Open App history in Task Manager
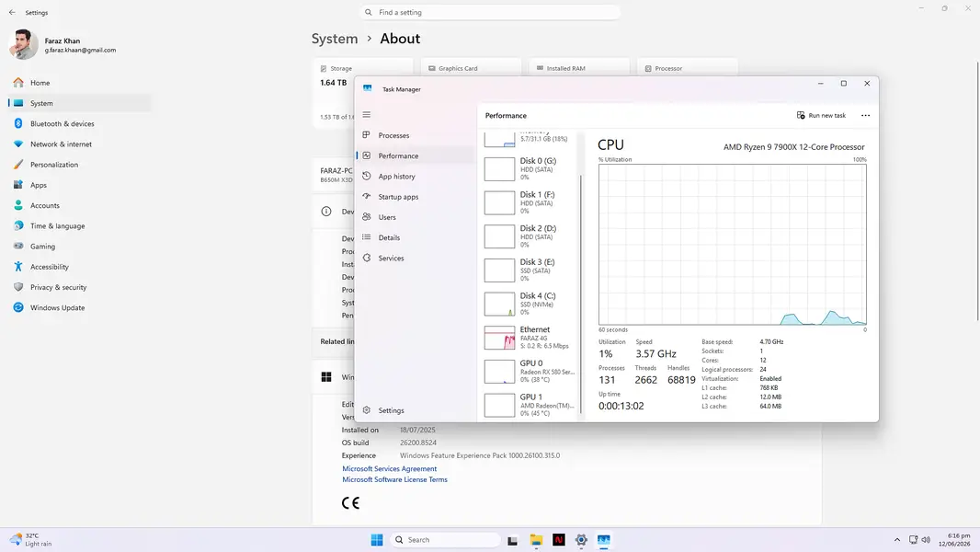This screenshot has height=552, width=980. coord(416,177)
